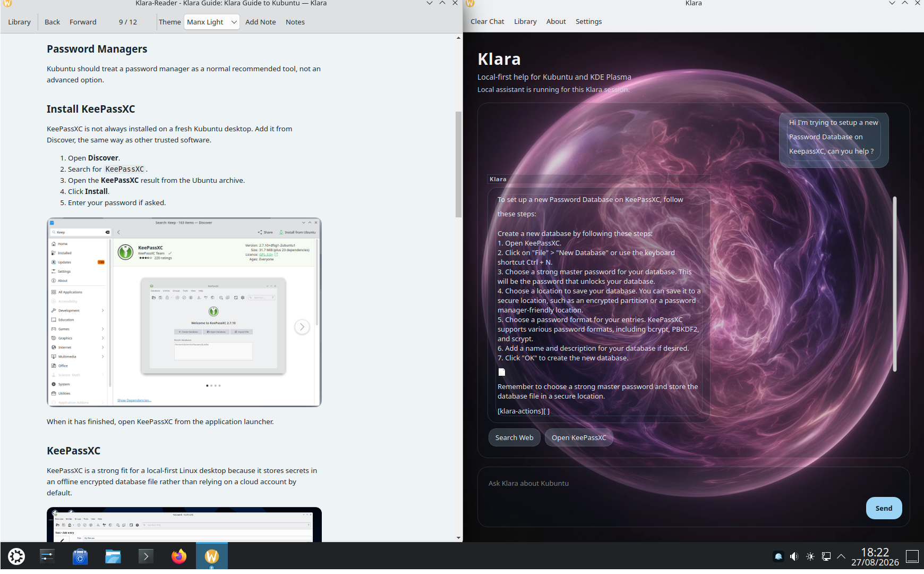
Task: Click the Password Managers heading
Action: pyautogui.click(x=97, y=49)
